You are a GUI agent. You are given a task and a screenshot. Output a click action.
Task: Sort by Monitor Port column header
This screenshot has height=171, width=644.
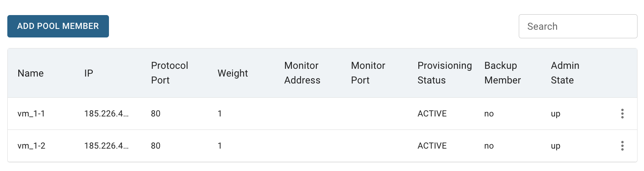(368, 73)
